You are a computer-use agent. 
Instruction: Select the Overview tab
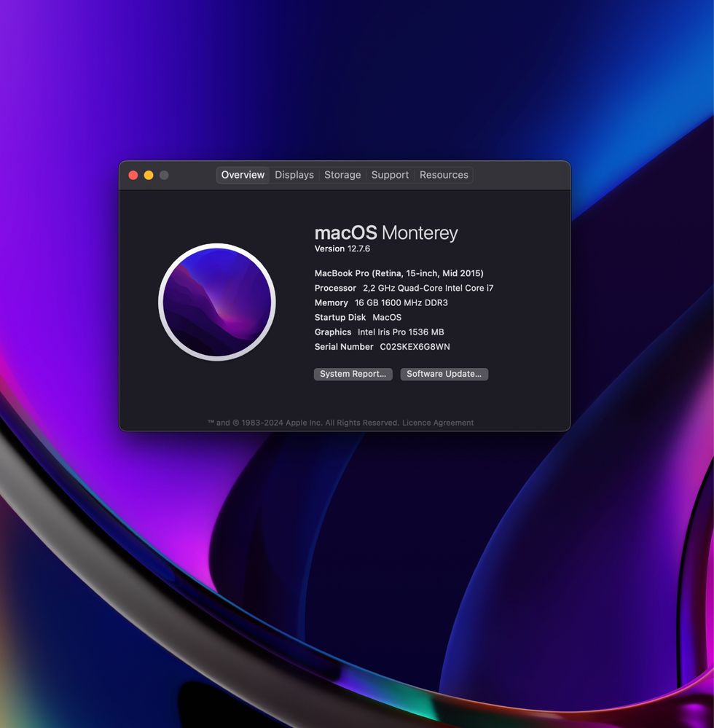click(243, 175)
